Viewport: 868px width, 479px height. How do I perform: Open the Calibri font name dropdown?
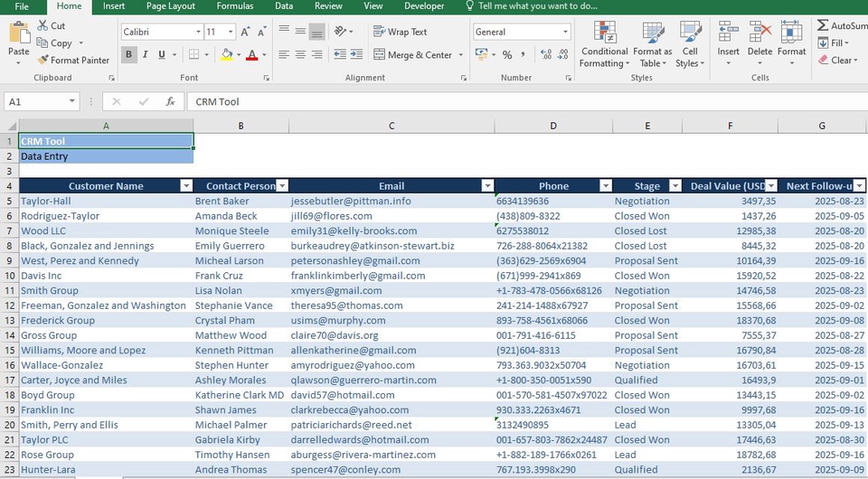coord(197,32)
